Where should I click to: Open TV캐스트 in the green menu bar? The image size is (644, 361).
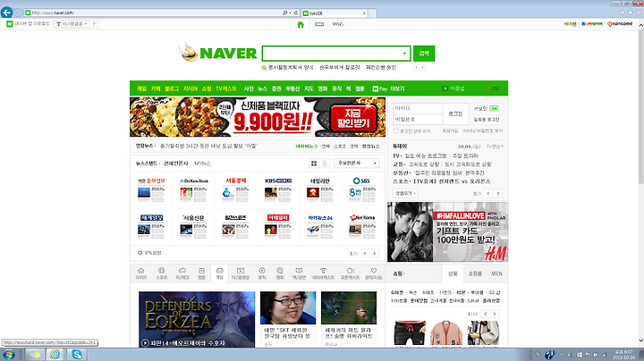tap(226, 88)
